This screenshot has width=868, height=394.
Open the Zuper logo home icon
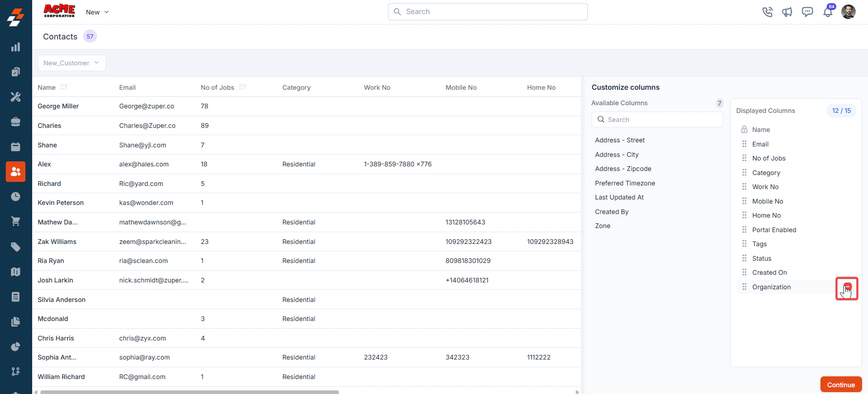pyautogui.click(x=16, y=17)
